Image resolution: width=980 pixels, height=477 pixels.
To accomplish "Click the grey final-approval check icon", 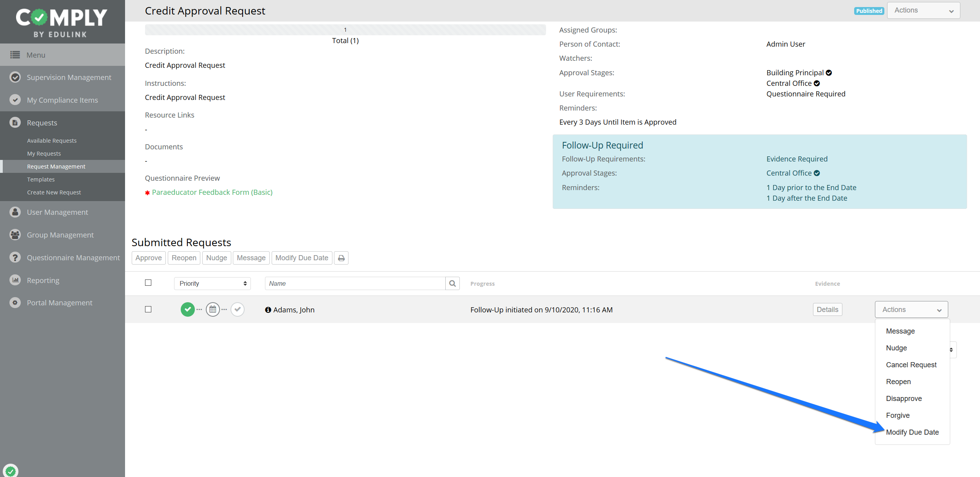I will pyautogui.click(x=238, y=310).
